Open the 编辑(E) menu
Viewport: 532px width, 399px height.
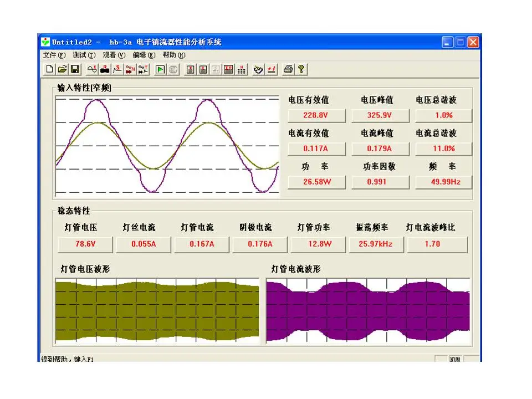coord(144,55)
